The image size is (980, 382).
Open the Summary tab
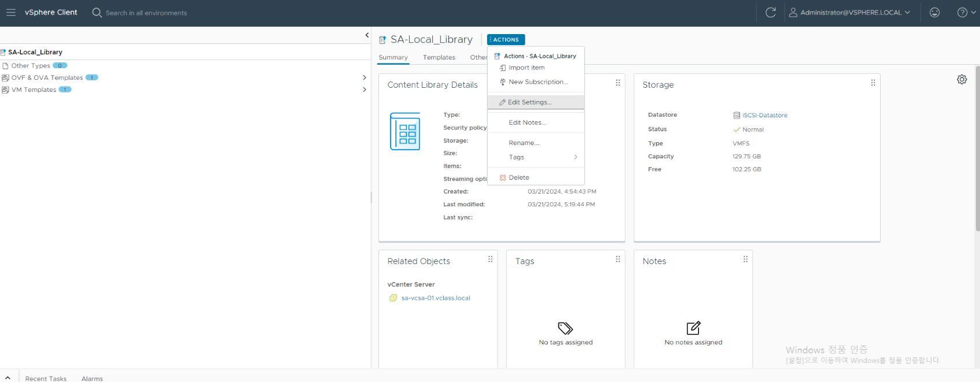pos(393,57)
